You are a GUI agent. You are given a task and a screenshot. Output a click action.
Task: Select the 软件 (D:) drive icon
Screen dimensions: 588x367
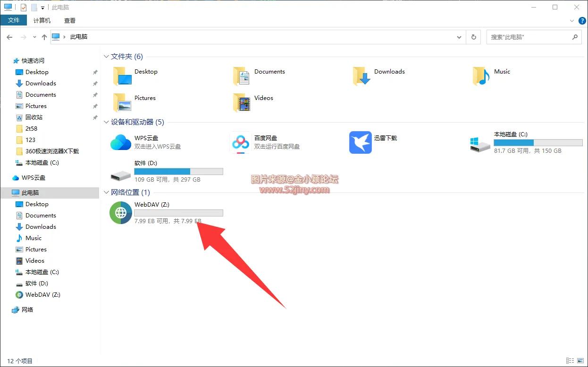click(121, 175)
